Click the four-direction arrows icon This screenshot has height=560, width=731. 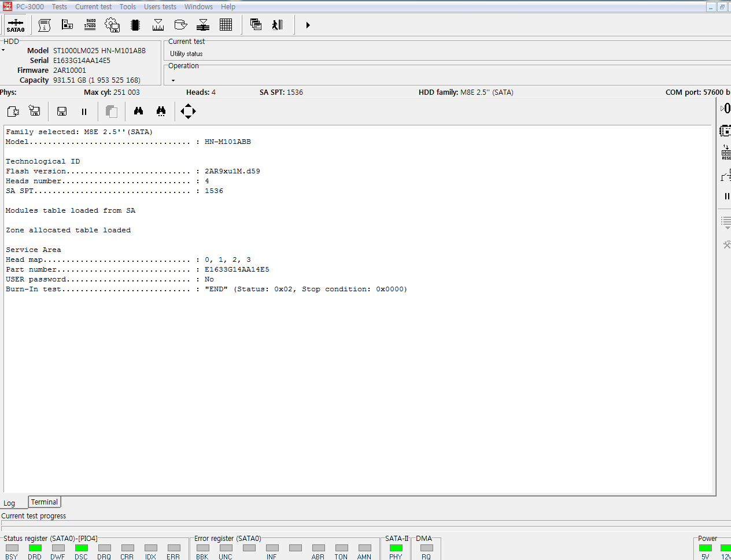[x=188, y=111]
